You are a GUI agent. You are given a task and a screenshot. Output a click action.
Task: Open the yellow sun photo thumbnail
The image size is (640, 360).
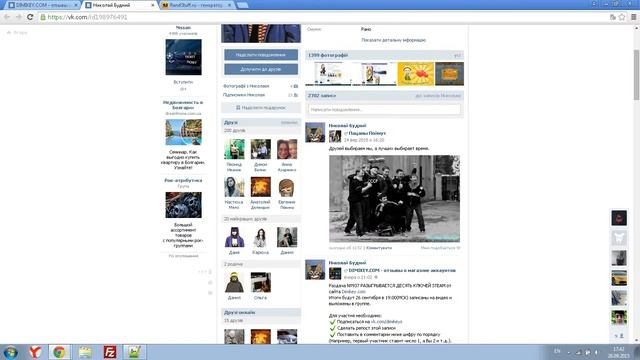point(416,74)
